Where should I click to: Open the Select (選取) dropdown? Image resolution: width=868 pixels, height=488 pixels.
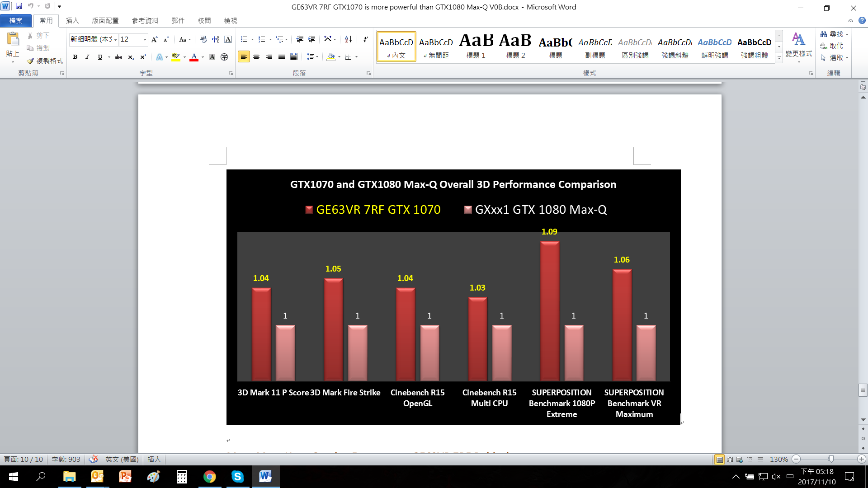click(x=834, y=58)
